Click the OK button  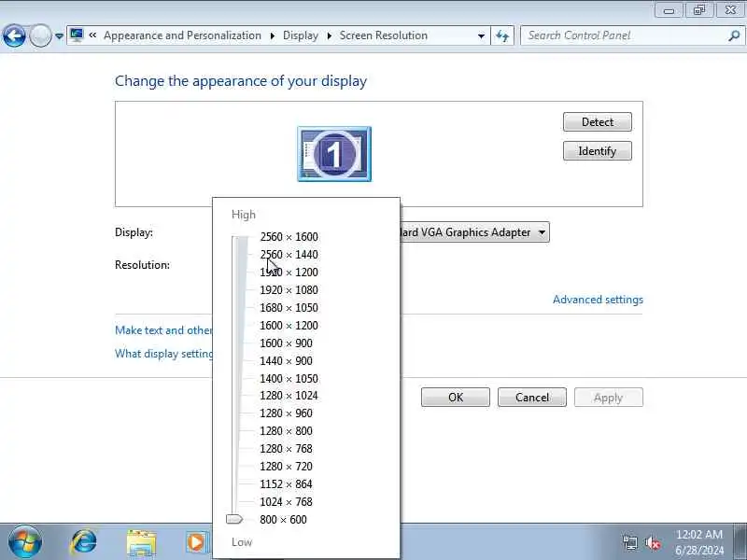(x=456, y=398)
